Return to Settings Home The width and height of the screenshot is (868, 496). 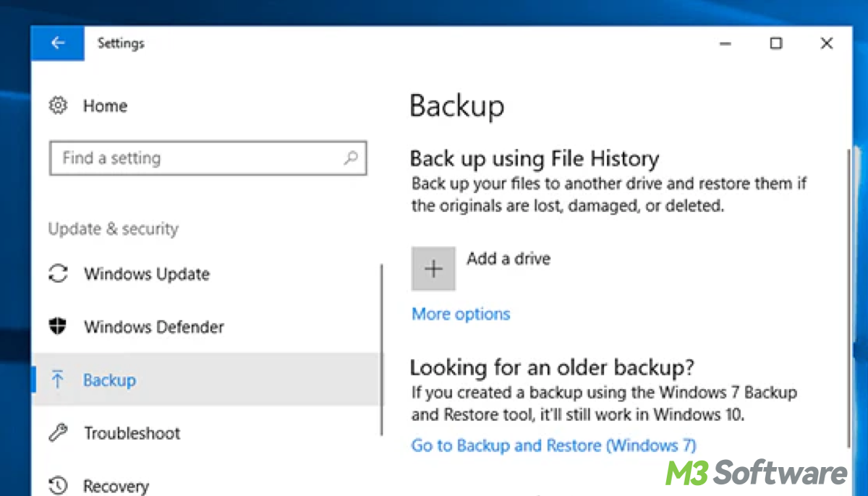click(105, 106)
